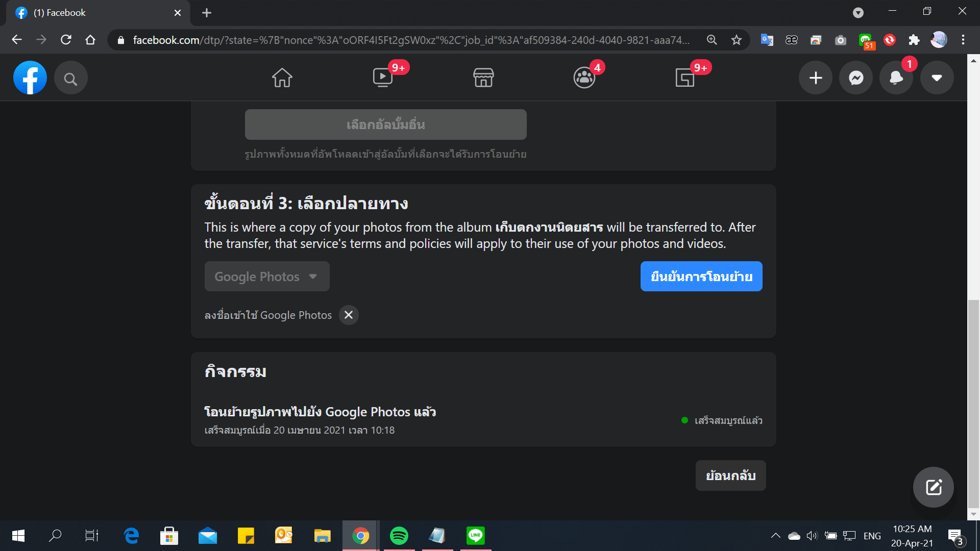Launch Microsoft Edge from taskbar
This screenshot has width=980, height=551.
(x=131, y=536)
